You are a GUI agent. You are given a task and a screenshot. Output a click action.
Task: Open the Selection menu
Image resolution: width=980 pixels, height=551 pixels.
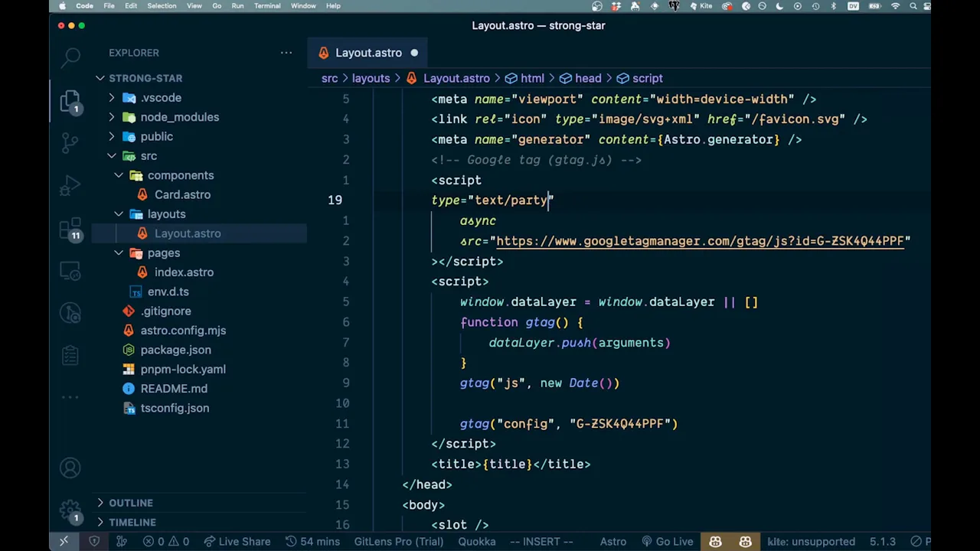click(x=162, y=6)
